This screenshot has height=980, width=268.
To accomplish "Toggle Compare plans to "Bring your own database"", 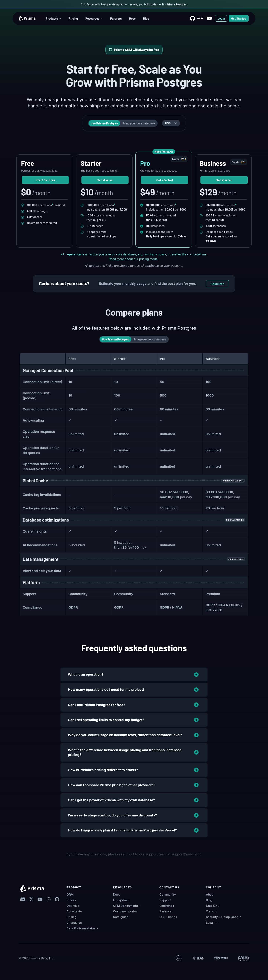I will click(149, 339).
